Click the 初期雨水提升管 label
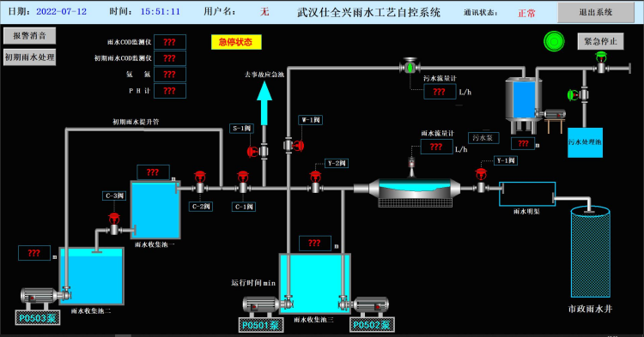Screen dimensions: 644x337 click(136, 122)
